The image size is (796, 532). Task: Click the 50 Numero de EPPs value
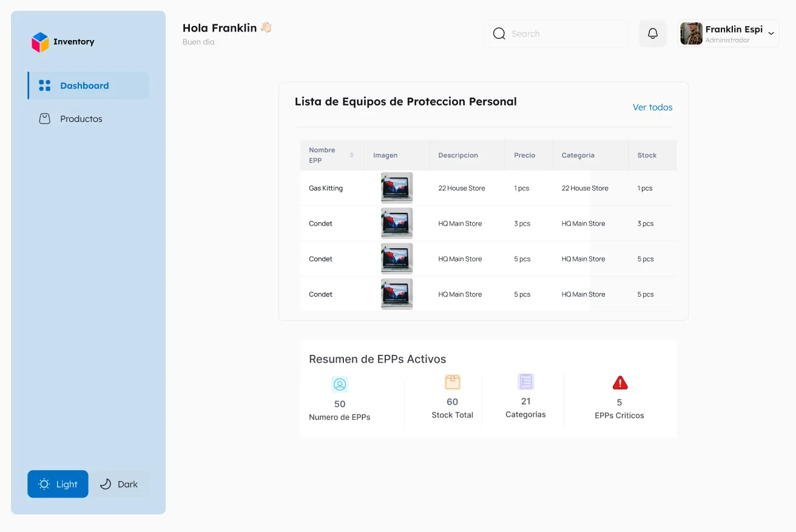click(340, 404)
